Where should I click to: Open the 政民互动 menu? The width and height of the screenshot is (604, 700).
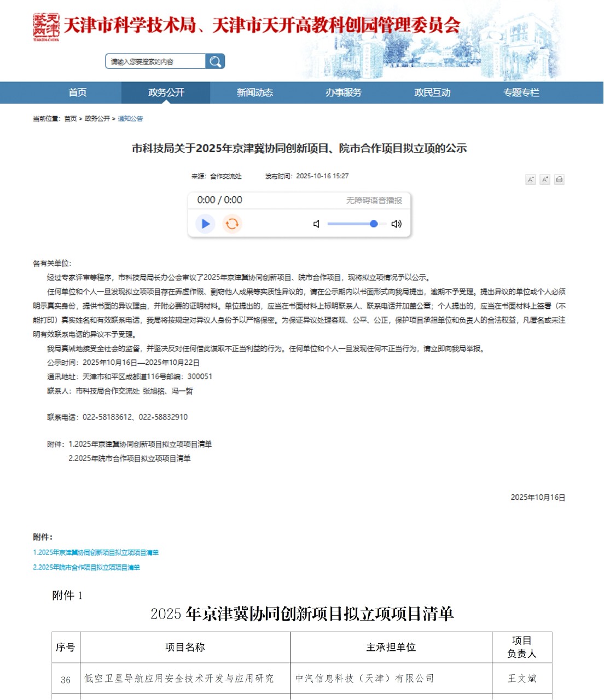[433, 92]
